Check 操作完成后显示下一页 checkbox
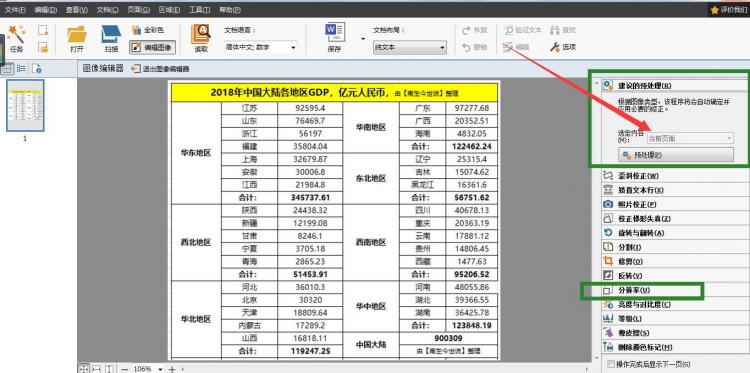Screen dimensions: 750x373 610,364
